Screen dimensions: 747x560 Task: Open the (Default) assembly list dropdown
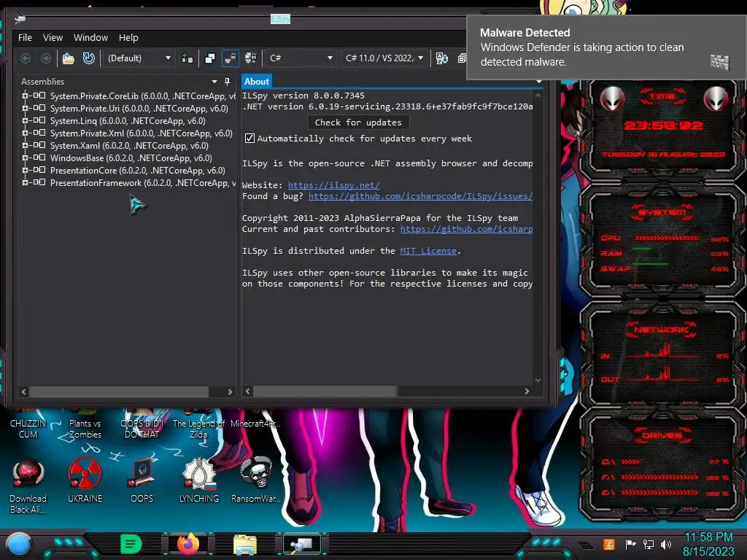pos(139,58)
